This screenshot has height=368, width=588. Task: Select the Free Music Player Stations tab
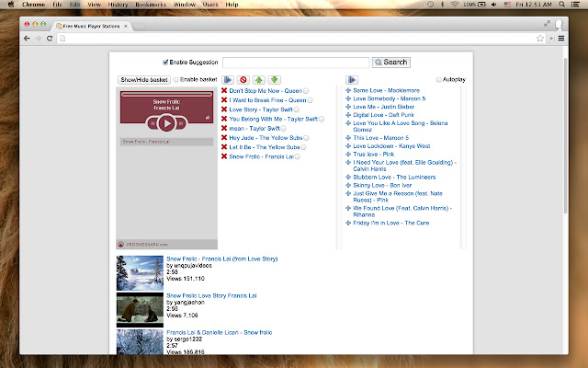tap(91, 26)
